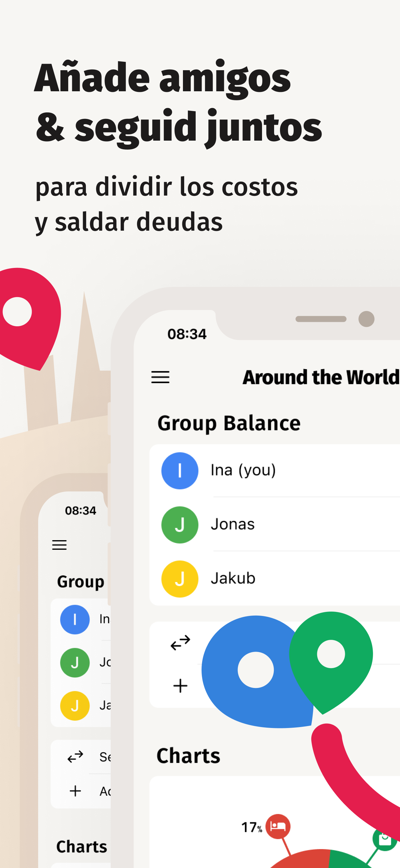Tap the Charts heading in the back phone

pyautogui.click(x=82, y=847)
